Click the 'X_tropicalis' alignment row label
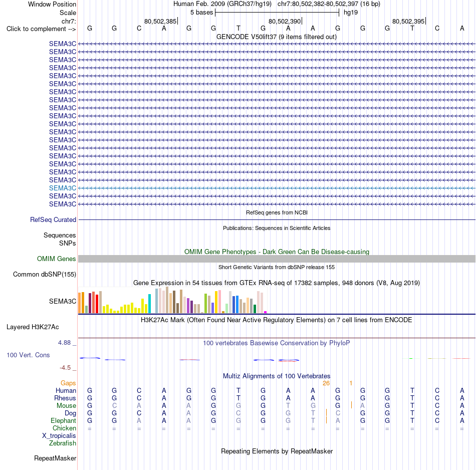Screen dimensions: 476x470 click(x=59, y=436)
